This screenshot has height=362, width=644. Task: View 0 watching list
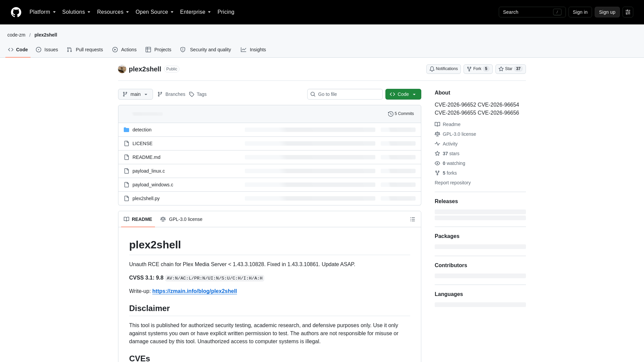pos(450,163)
